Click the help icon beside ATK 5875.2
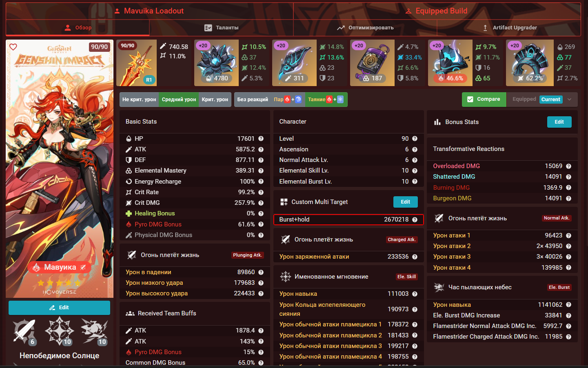 [261, 149]
